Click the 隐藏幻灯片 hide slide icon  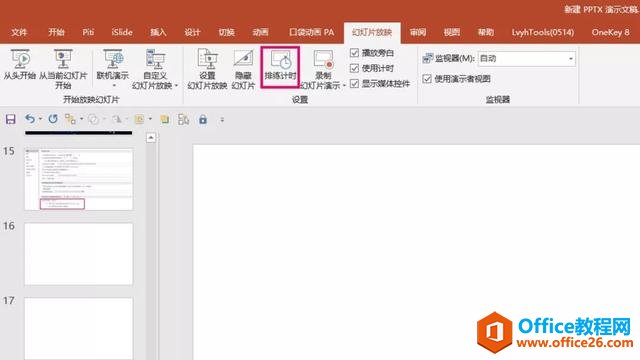[243, 58]
